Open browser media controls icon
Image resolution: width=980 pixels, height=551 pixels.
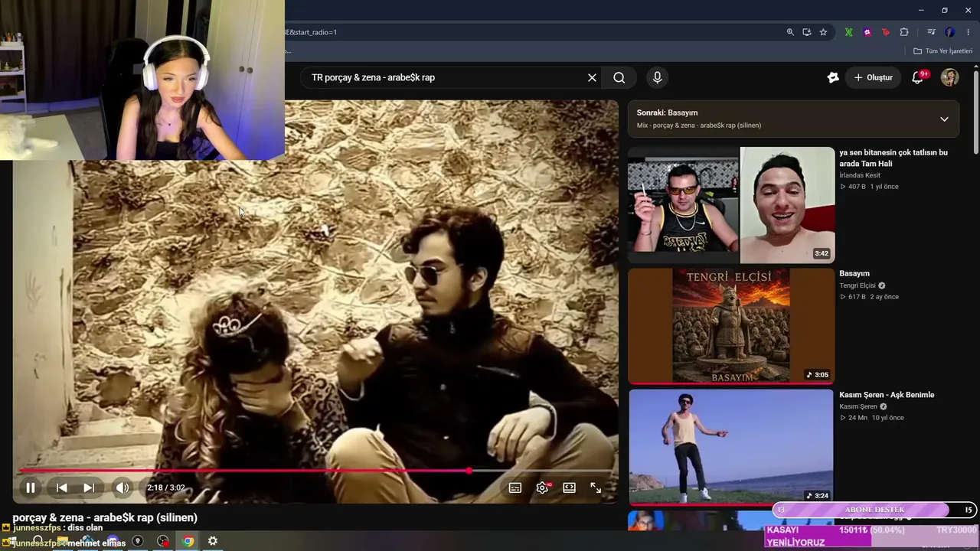point(931,32)
